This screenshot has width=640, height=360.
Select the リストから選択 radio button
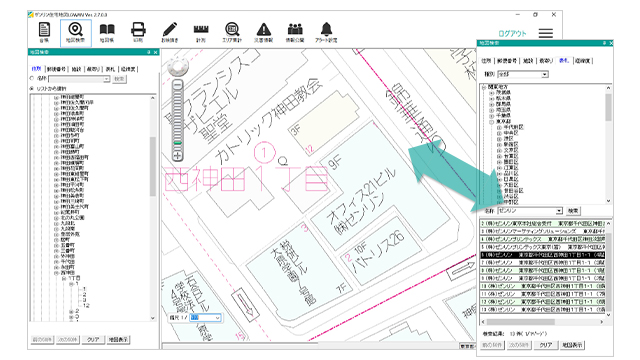32,89
